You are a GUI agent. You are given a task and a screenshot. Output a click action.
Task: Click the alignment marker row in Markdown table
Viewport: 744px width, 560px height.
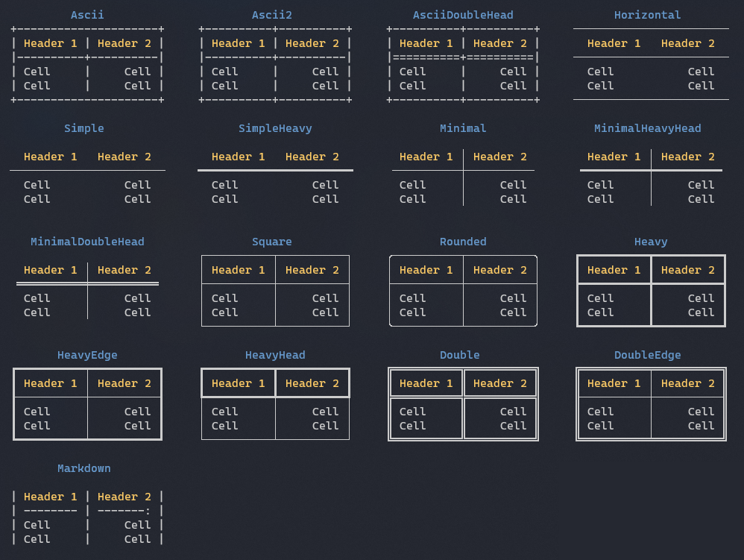click(87, 511)
